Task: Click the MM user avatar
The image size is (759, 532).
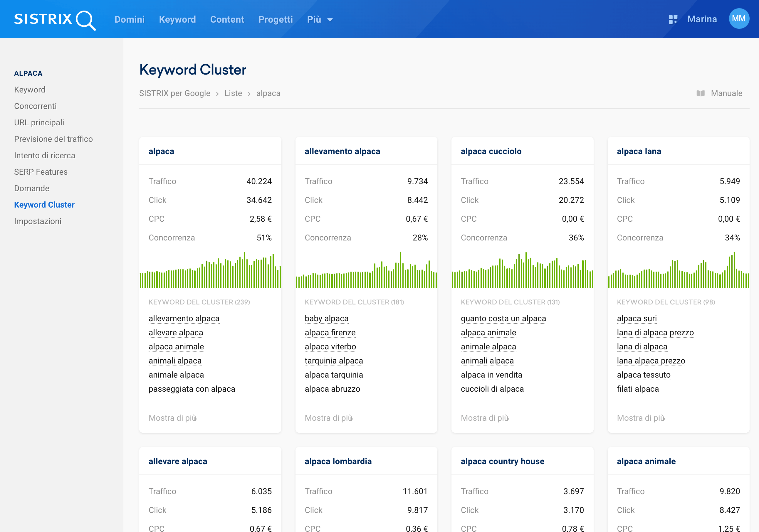Action: click(738, 19)
